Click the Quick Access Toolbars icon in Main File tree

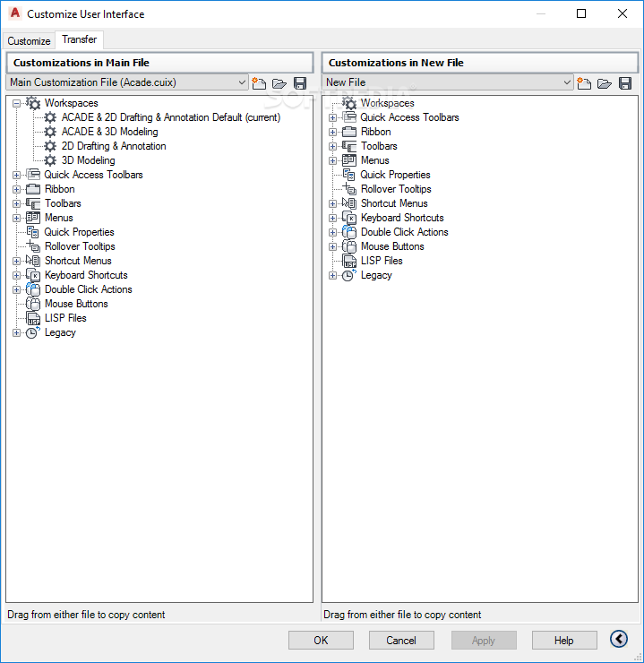33,174
